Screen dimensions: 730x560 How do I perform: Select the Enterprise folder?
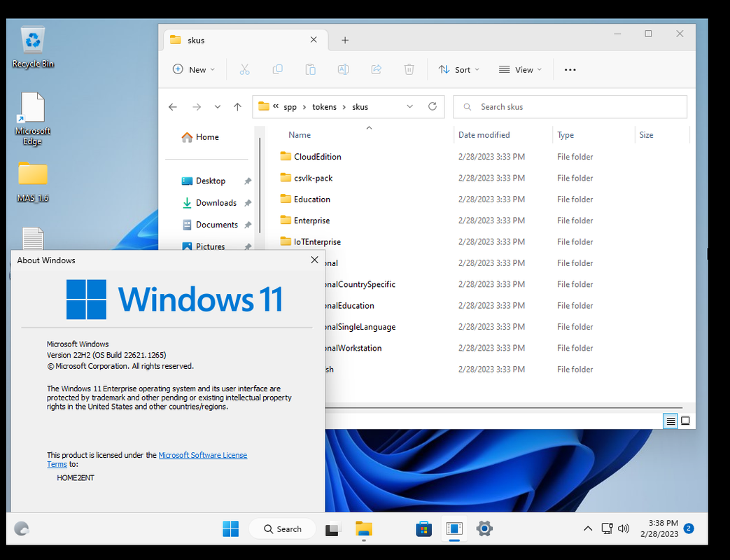305,220
